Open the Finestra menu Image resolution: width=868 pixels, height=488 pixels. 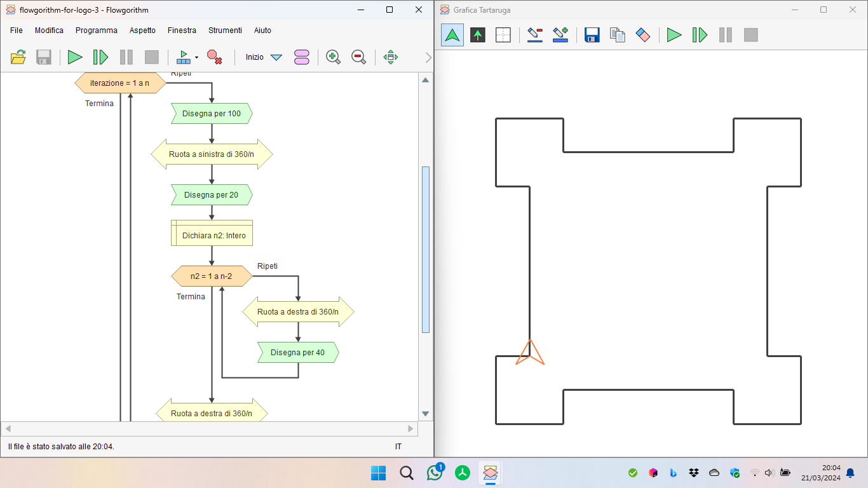[x=182, y=30]
